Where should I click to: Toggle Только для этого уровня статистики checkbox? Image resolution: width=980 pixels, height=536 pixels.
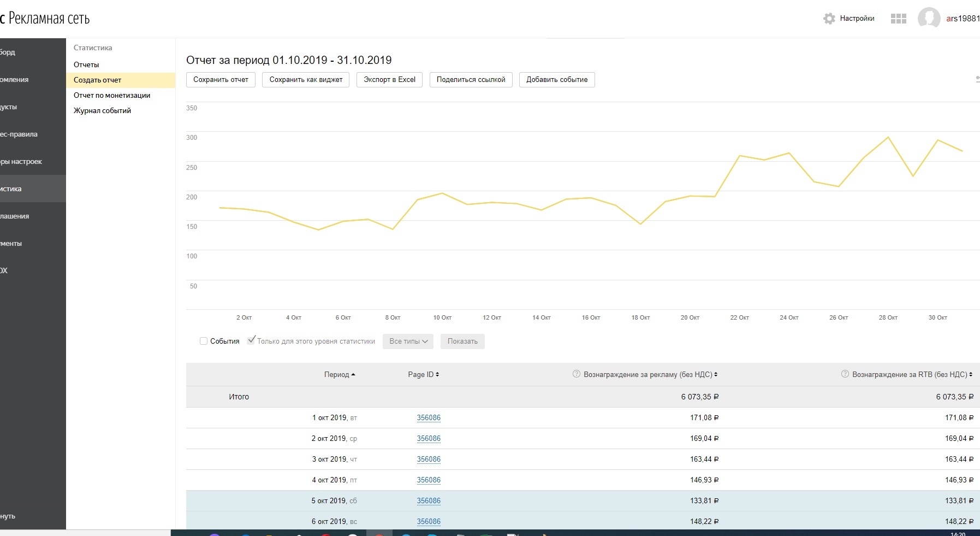click(x=251, y=340)
